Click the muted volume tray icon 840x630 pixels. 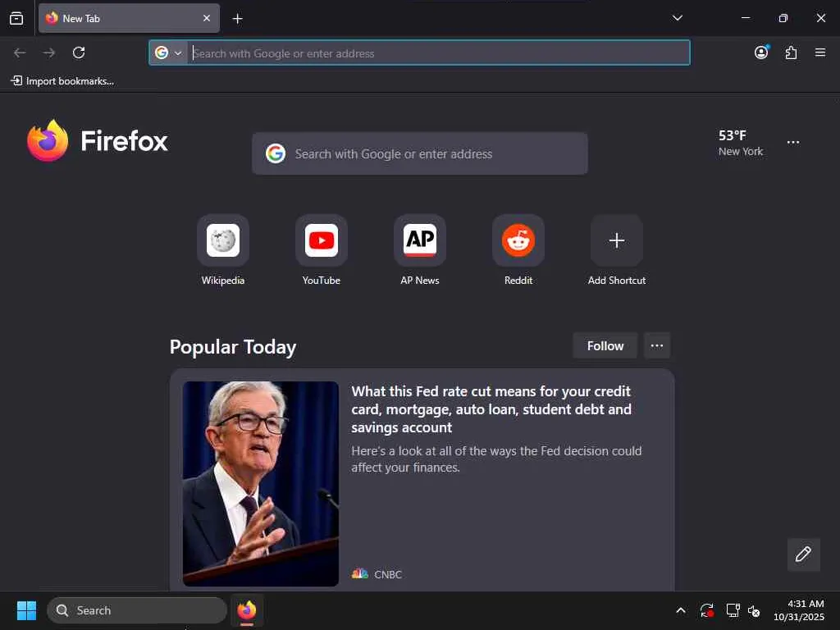pos(754,610)
